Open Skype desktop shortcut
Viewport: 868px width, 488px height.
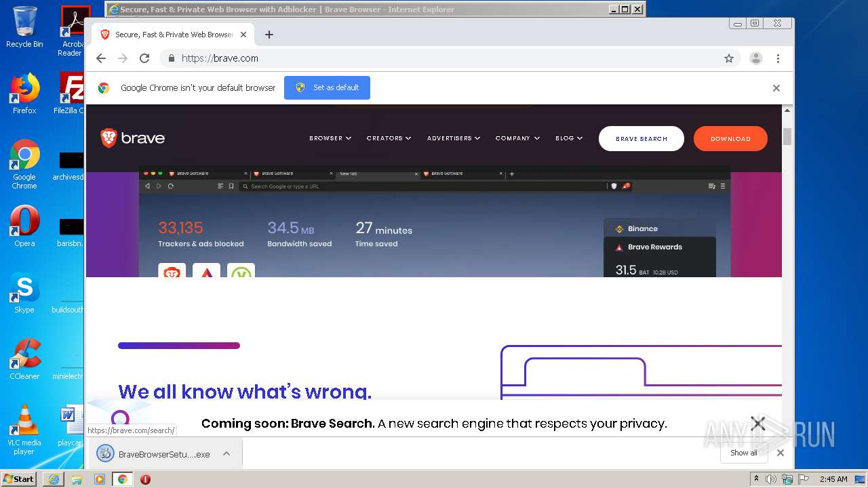coord(24,293)
